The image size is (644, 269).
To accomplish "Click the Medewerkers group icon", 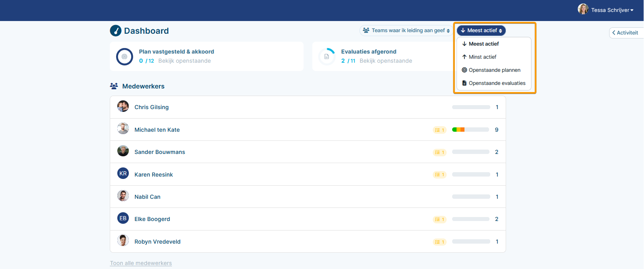I will (x=114, y=86).
